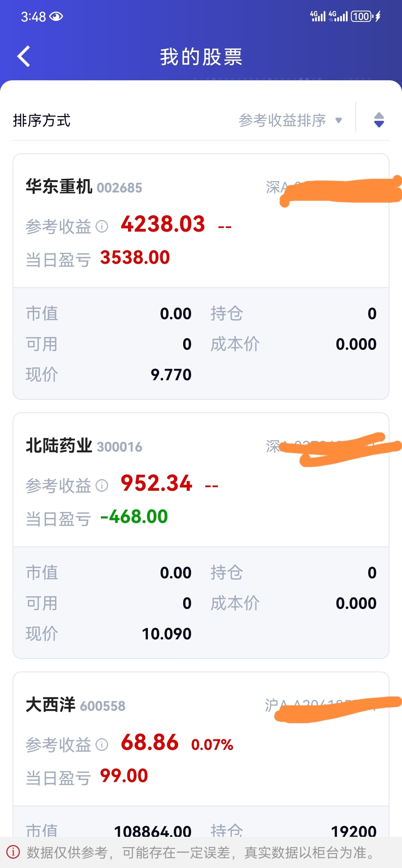Viewport: 402px width, 868px height.
Task: Tap info icon beside 华东重机 参考收益
Action: tap(102, 226)
